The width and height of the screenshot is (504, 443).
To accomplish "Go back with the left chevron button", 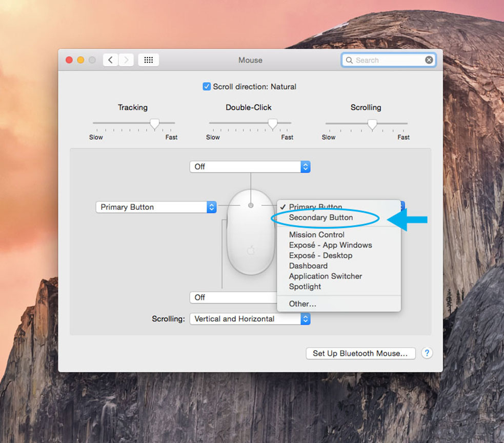I will 111,60.
